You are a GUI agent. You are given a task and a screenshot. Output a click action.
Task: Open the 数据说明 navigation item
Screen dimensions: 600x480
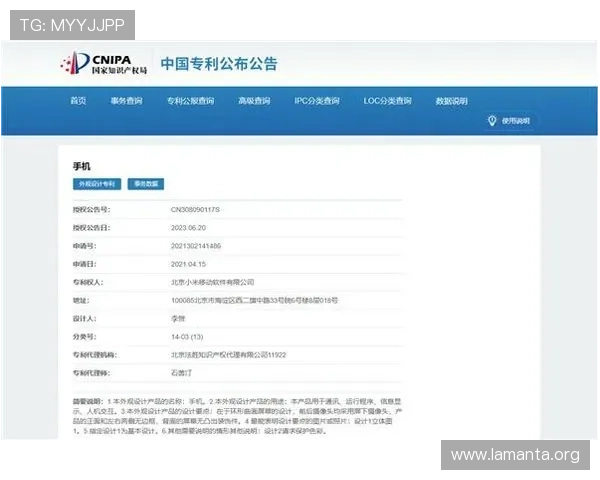[452, 101]
